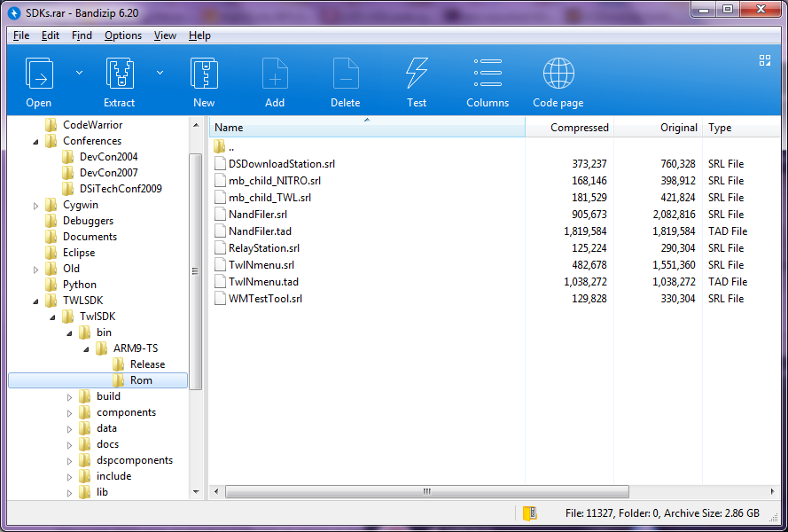Expand the Cygwin tree node
Screen dimensions: 788x532
pyautogui.click(x=35, y=206)
